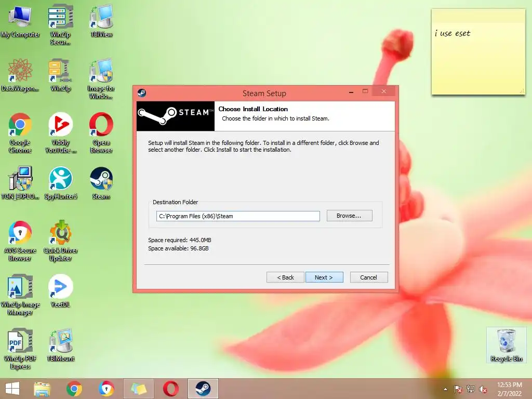Open the Windows Start button
532x399 pixels.
pyautogui.click(x=12, y=389)
